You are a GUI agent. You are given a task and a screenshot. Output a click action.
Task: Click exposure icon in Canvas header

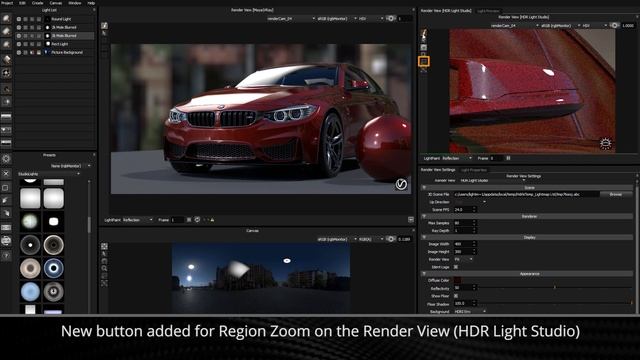[x=391, y=239]
